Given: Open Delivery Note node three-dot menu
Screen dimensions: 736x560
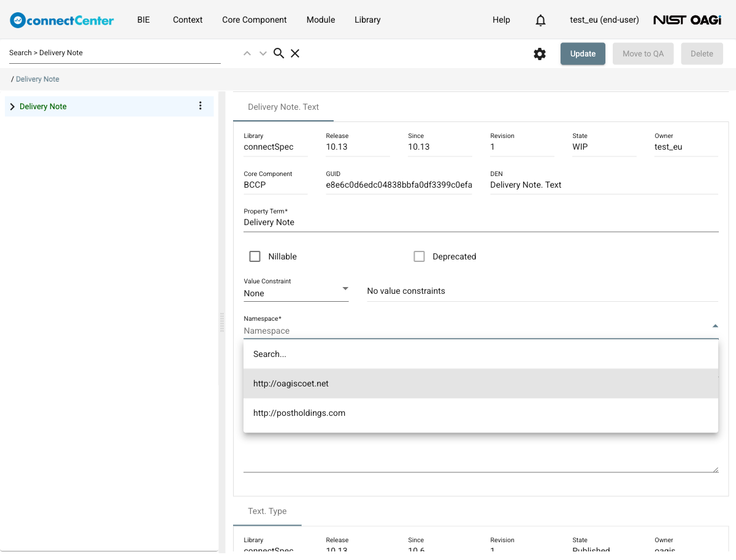Looking at the screenshot, I should tap(200, 106).
